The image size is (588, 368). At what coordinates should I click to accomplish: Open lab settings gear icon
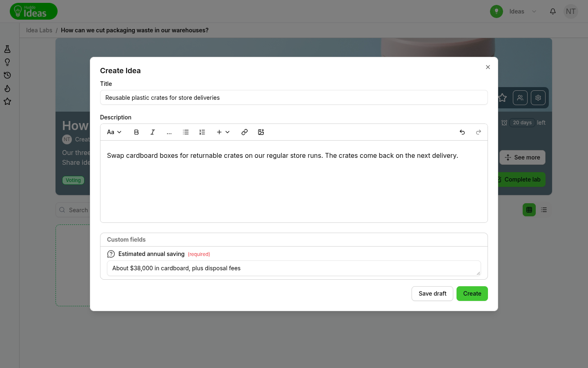pyautogui.click(x=538, y=98)
